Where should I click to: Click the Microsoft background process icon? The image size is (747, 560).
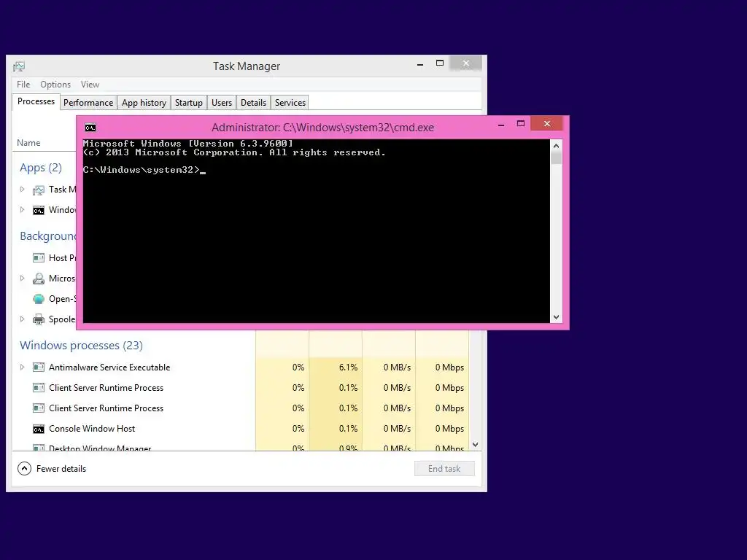click(x=39, y=279)
